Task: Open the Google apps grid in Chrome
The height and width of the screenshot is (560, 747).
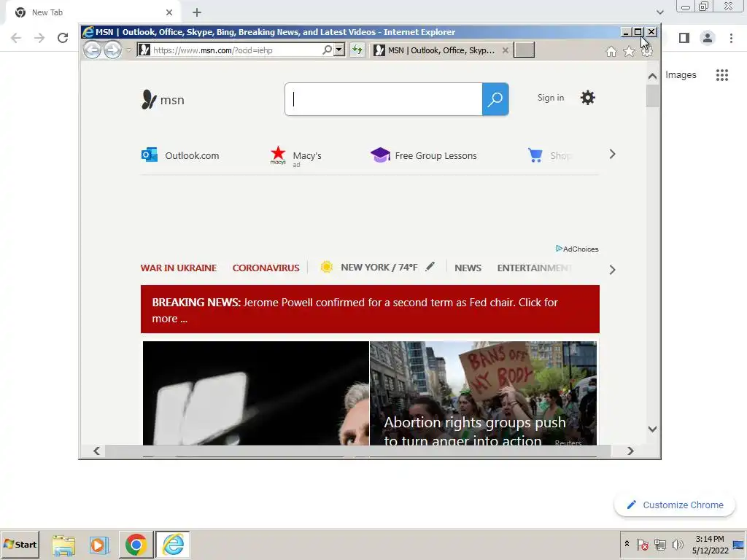Action: (x=721, y=75)
